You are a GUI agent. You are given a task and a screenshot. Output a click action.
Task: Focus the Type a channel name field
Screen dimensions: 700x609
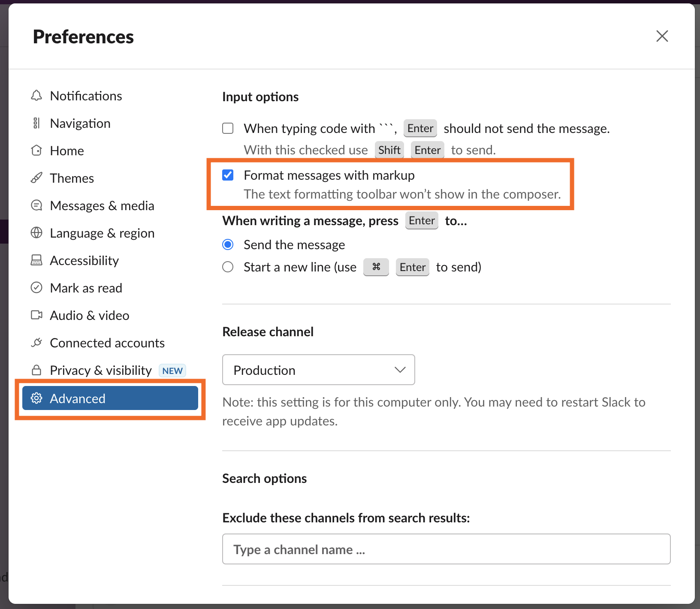click(x=447, y=549)
